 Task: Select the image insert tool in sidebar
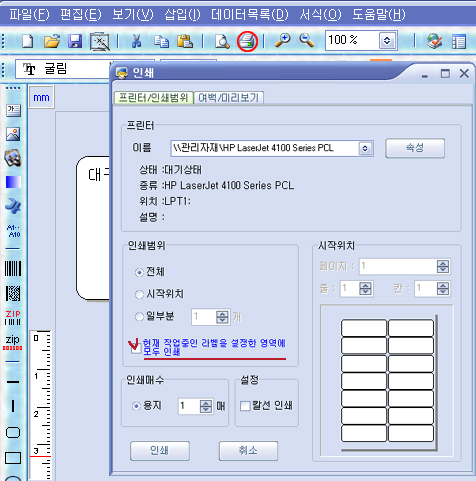click(x=13, y=134)
